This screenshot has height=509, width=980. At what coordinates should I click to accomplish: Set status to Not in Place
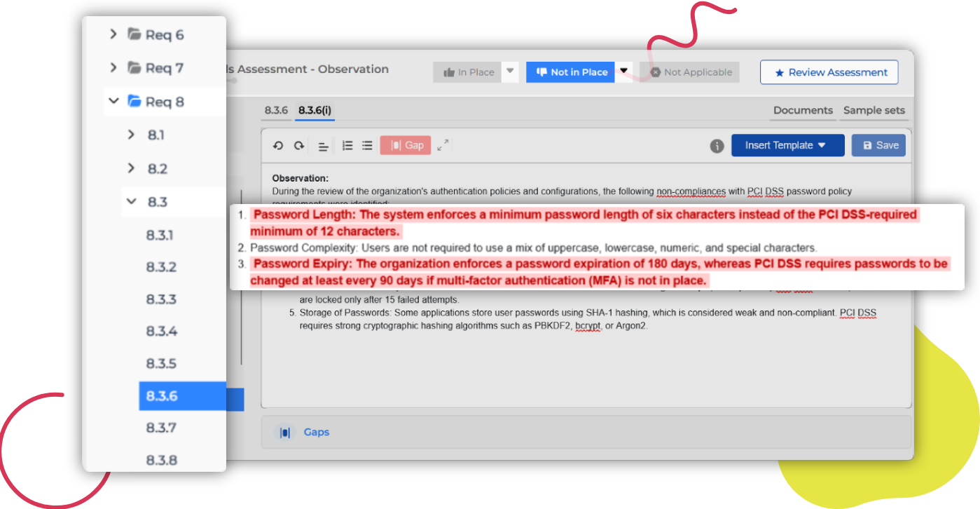[x=571, y=72]
